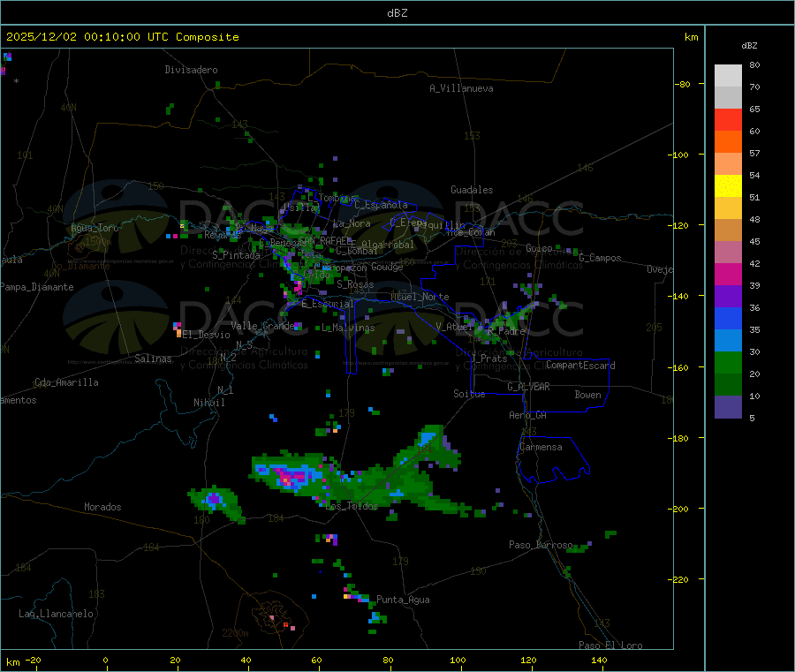Viewport: 795px width, 672px height.
Task: Click the 0 km horizontal axis tick label
Action: tap(105, 660)
